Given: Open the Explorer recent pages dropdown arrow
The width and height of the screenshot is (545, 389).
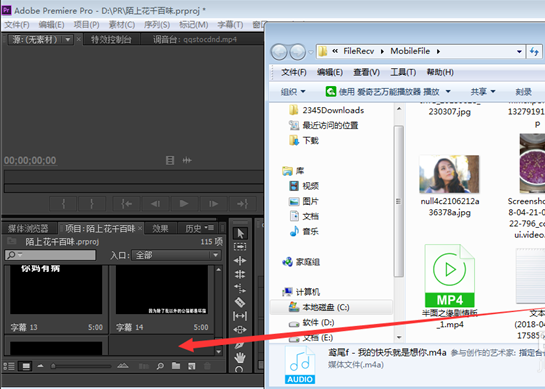Looking at the screenshot, I should [x=310, y=52].
